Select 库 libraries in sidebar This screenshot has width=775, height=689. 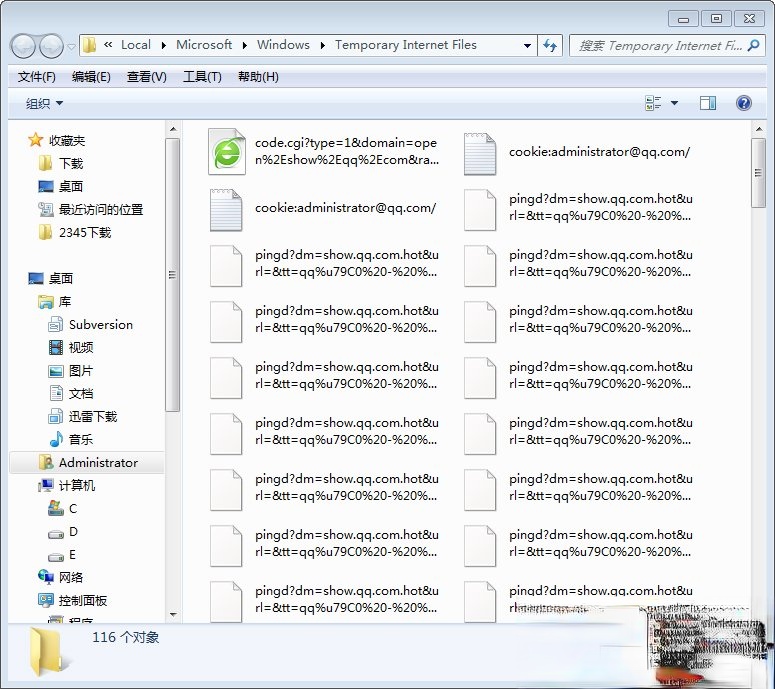(x=54, y=301)
